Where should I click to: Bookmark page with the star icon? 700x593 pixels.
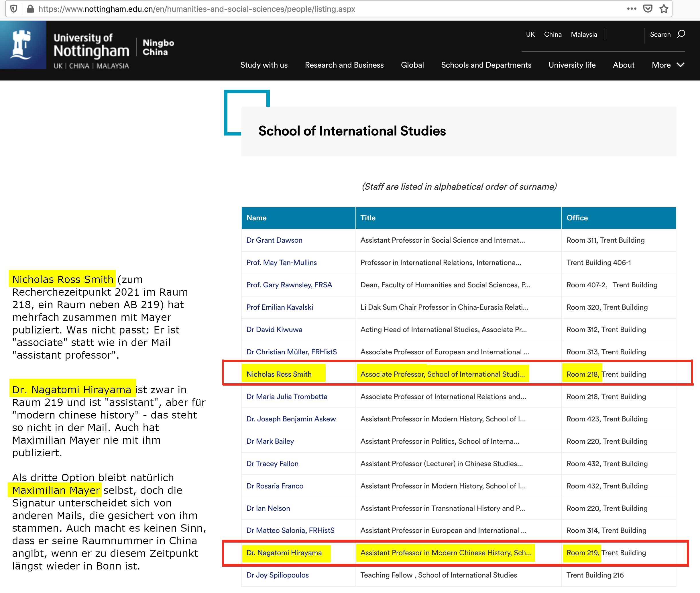(x=663, y=9)
